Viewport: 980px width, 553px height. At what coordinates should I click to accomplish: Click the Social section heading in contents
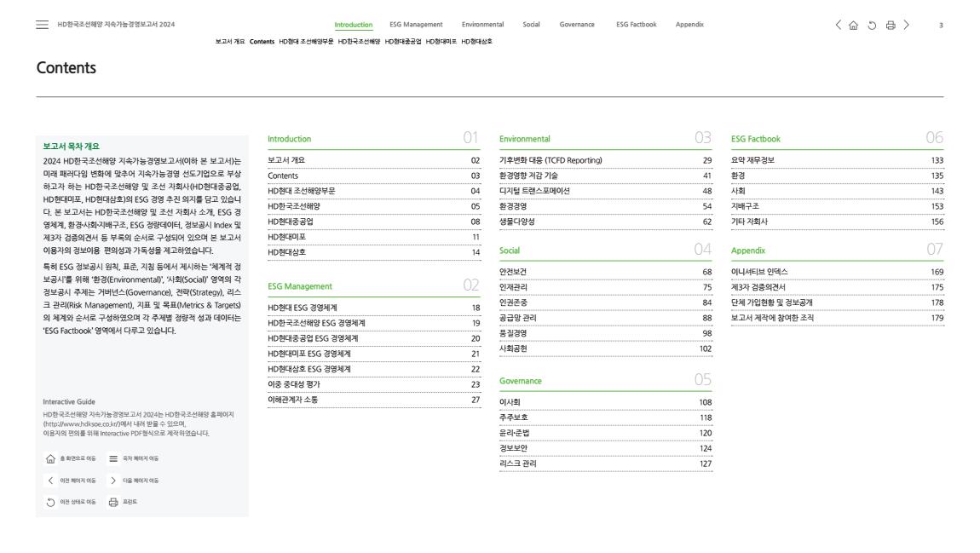510,251
